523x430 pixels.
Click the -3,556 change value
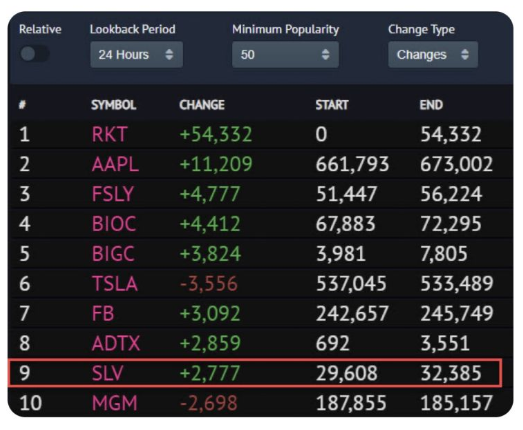(x=209, y=284)
